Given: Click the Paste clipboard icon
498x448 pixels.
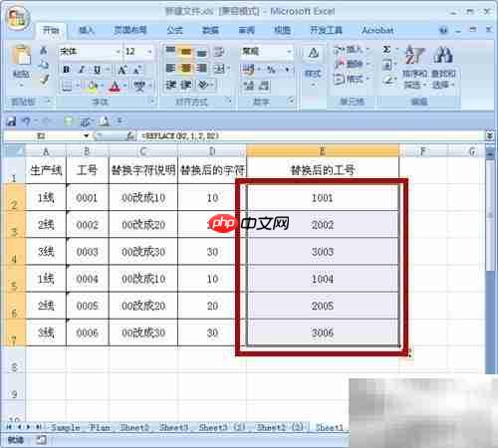Looking at the screenshot, I should (x=21, y=55).
